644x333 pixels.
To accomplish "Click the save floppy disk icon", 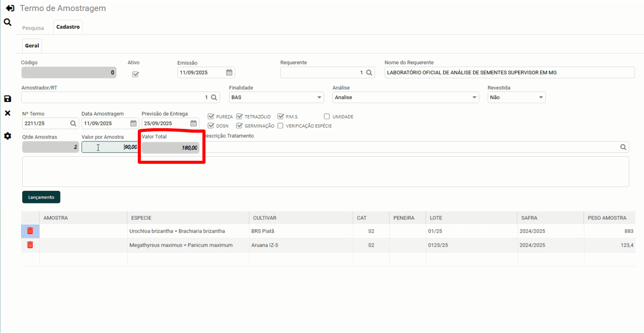I will (x=7, y=99).
